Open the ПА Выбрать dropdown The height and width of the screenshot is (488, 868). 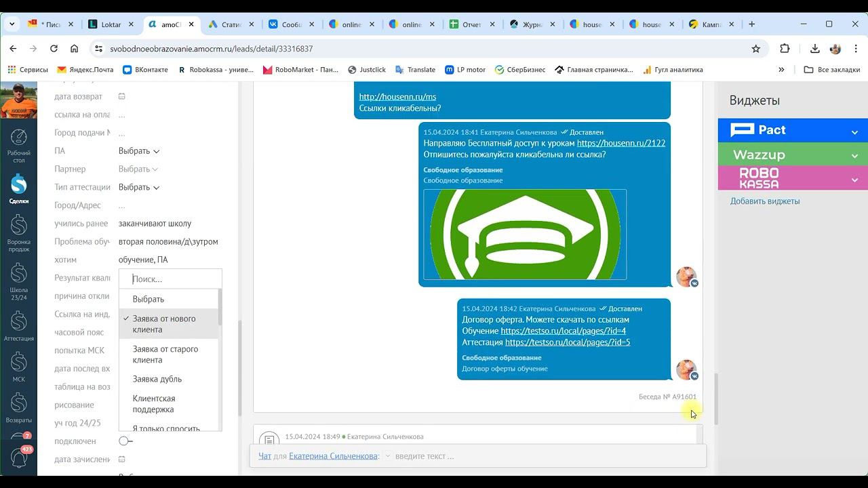pos(139,151)
